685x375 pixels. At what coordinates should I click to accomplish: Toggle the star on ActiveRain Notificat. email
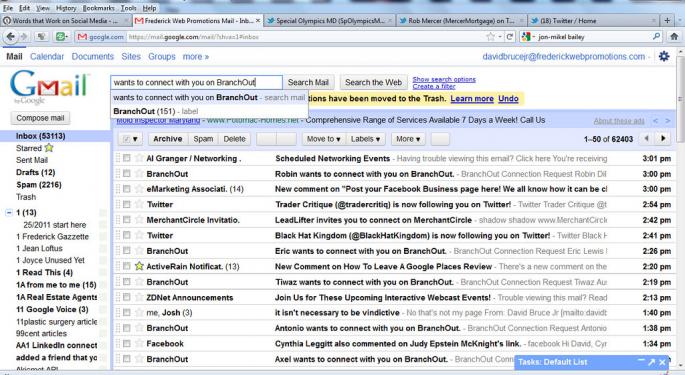tap(139, 266)
